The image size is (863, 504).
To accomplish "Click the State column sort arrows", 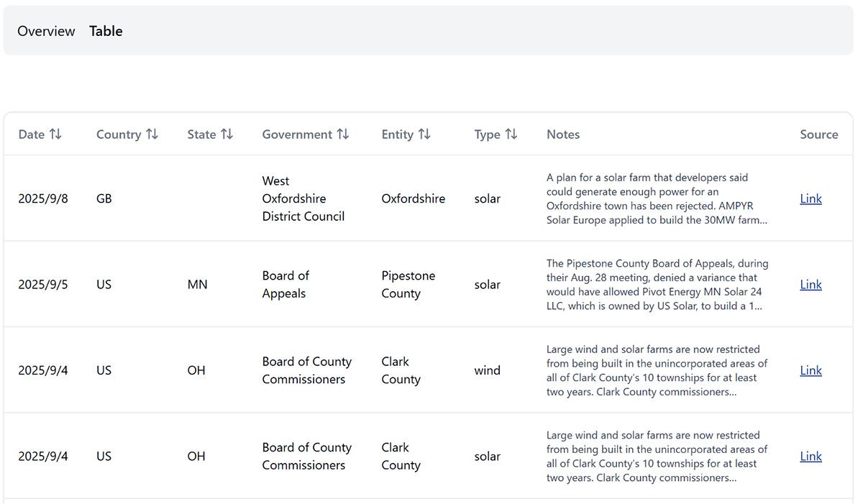I will point(227,134).
